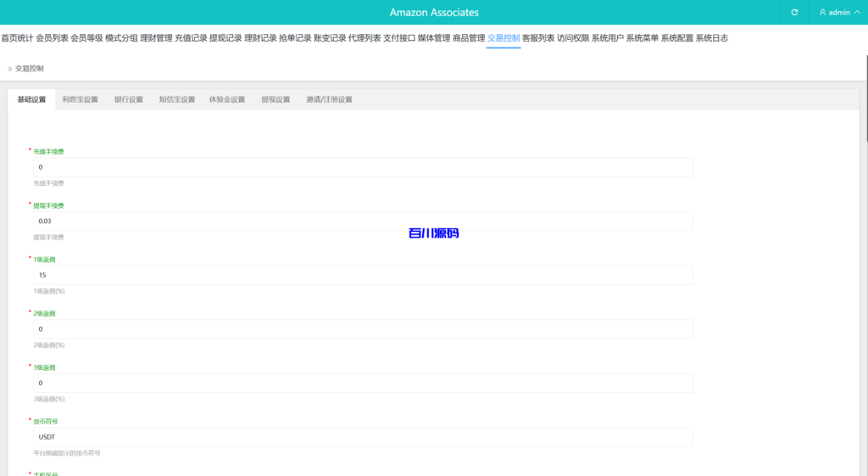Open 首页统计 in the top navigation
868x476 pixels.
17,38
